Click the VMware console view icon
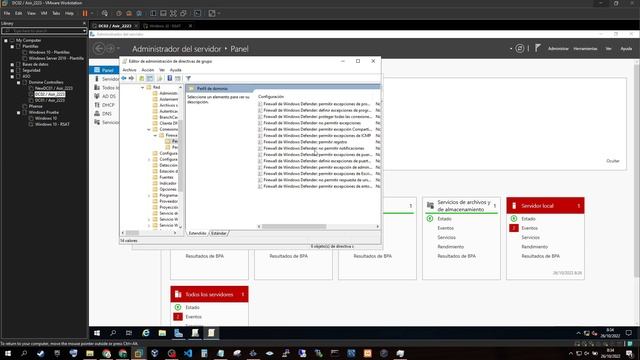The image size is (640, 360). (197, 13)
